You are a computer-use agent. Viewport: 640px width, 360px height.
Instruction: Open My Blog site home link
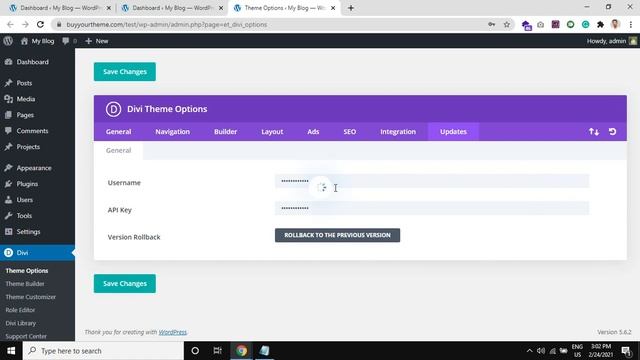37,41
